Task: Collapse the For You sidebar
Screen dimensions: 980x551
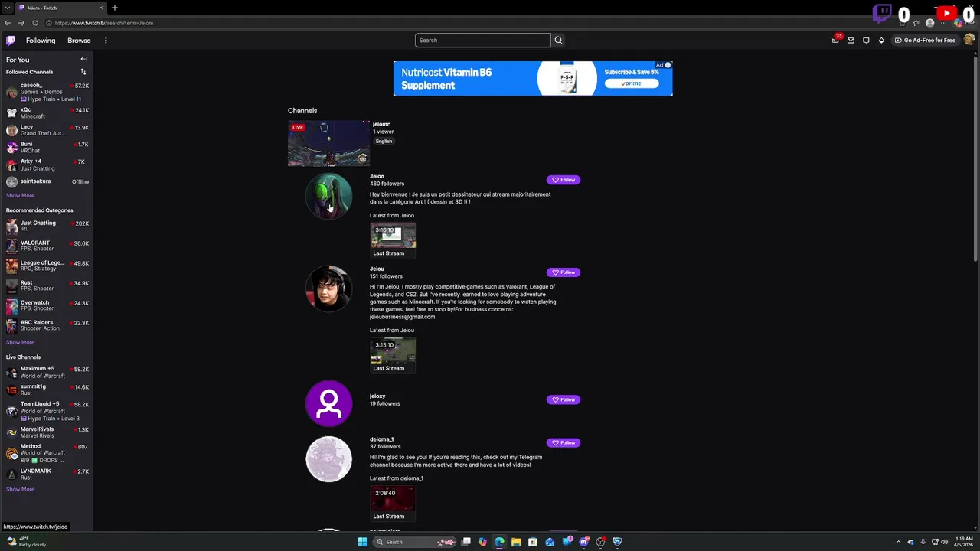Action: coord(84,59)
